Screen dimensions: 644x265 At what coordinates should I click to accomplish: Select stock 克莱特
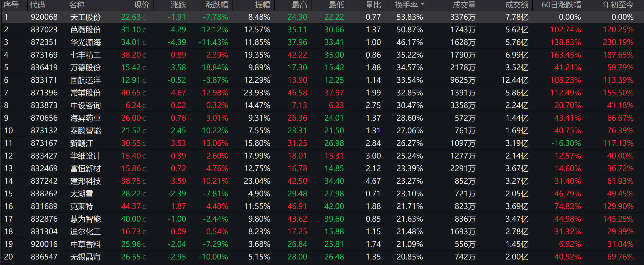tap(82, 206)
